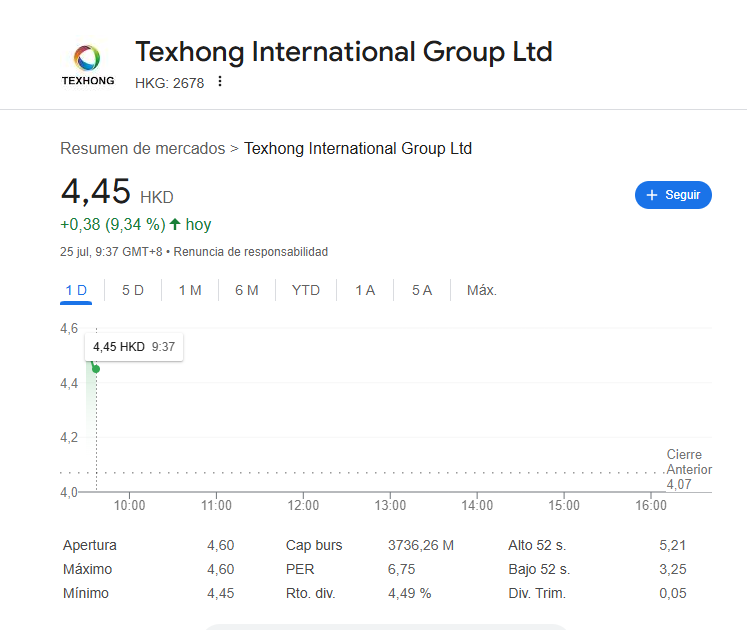Click the 4,6 price axis label
Image resolution: width=747 pixels, height=630 pixels.
pyautogui.click(x=69, y=328)
